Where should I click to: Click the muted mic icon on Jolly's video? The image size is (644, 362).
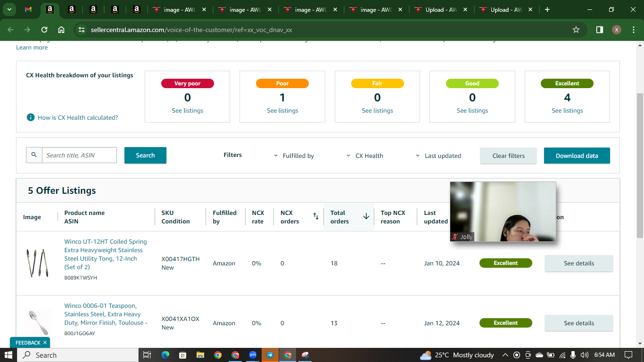tap(455, 237)
